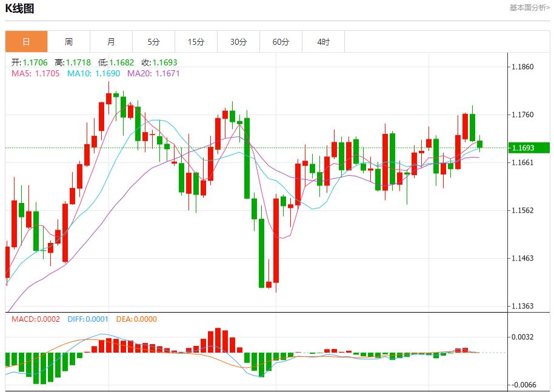
Task: Select the 5分 timeframe
Action: pos(154,41)
